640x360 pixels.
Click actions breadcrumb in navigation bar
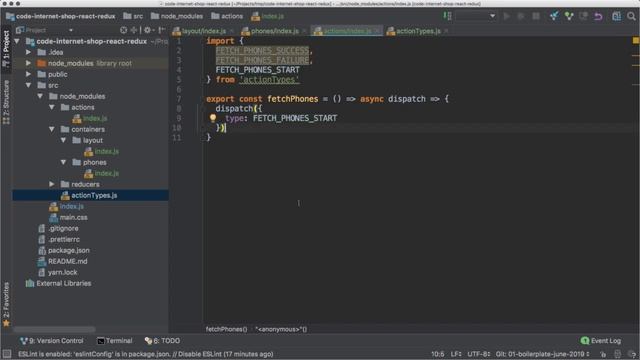(x=227, y=16)
